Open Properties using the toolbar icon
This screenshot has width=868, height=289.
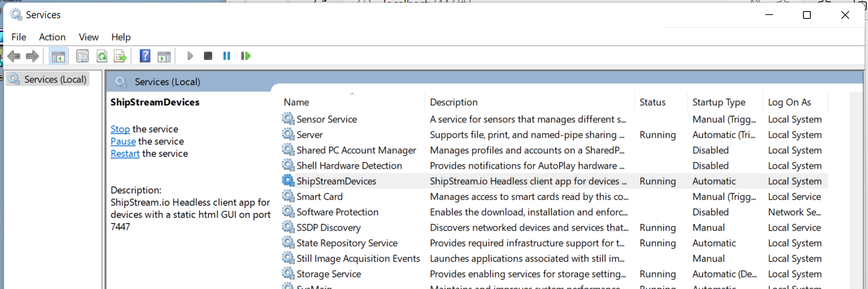pyautogui.click(x=83, y=57)
